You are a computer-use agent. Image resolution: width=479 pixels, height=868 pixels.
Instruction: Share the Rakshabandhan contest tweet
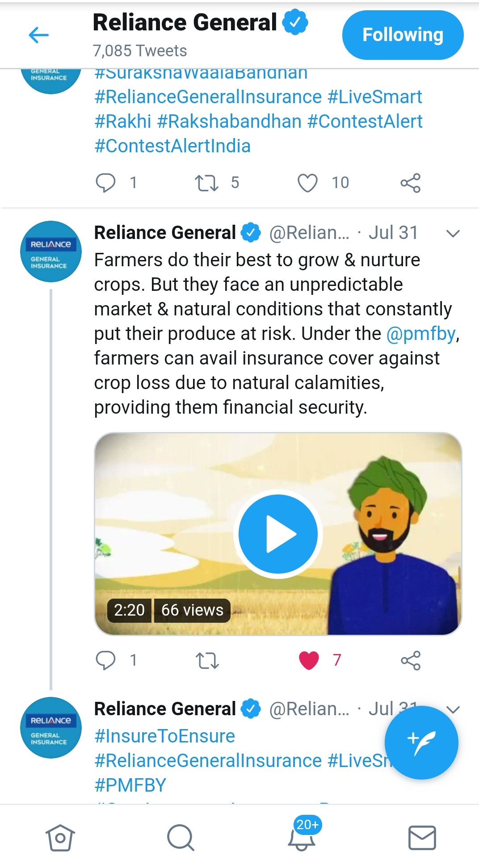(x=411, y=183)
